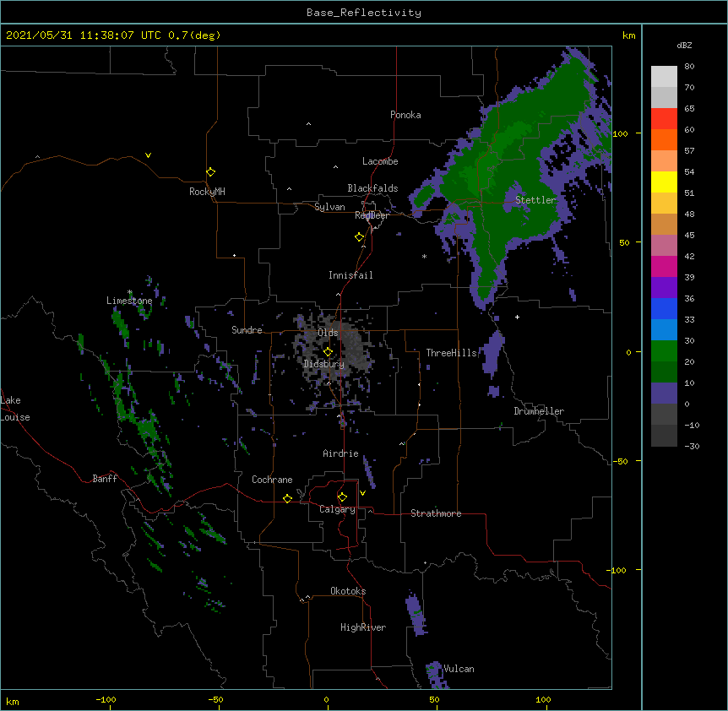Click the legend value 80

point(689,67)
